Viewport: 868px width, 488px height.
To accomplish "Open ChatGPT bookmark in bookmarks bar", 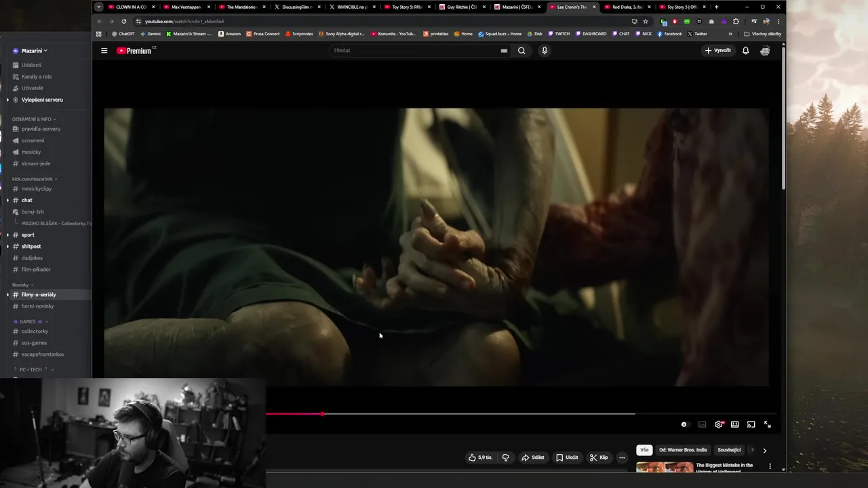I will point(123,34).
